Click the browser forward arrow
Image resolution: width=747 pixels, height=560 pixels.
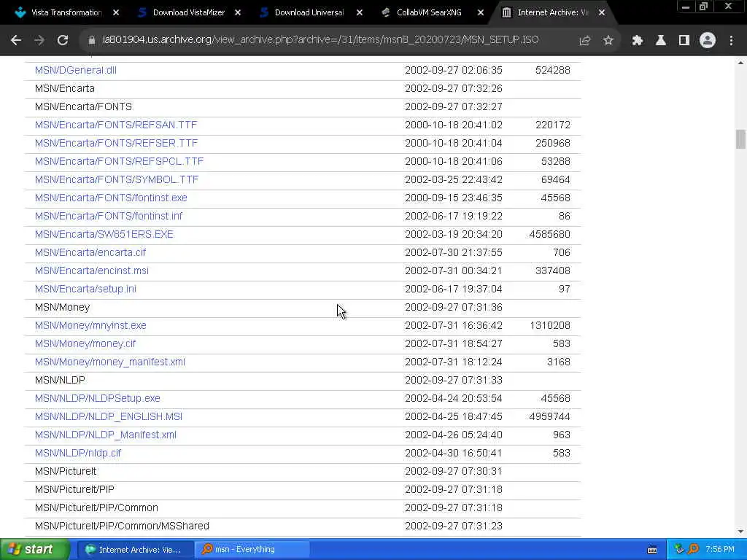(x=39, y=41)
